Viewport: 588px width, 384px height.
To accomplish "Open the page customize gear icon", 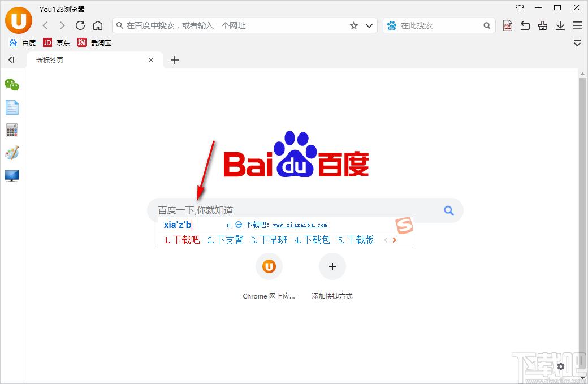I will 561,366.
